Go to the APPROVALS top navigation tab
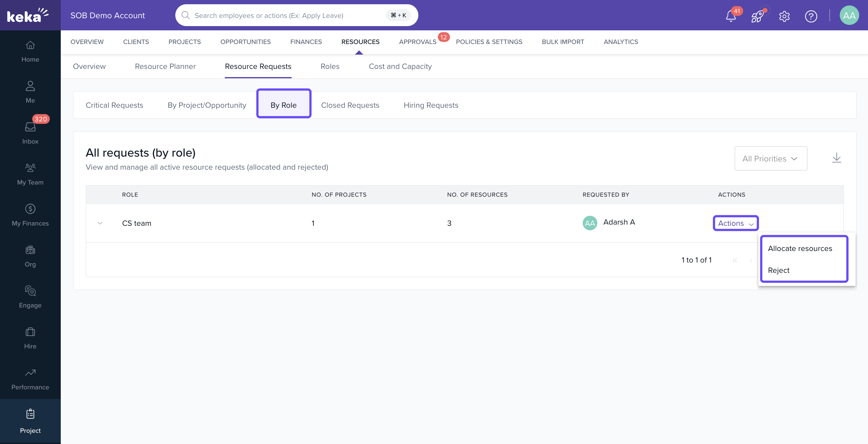This screenshot has height=444, width=868. (x=417, y=42)
